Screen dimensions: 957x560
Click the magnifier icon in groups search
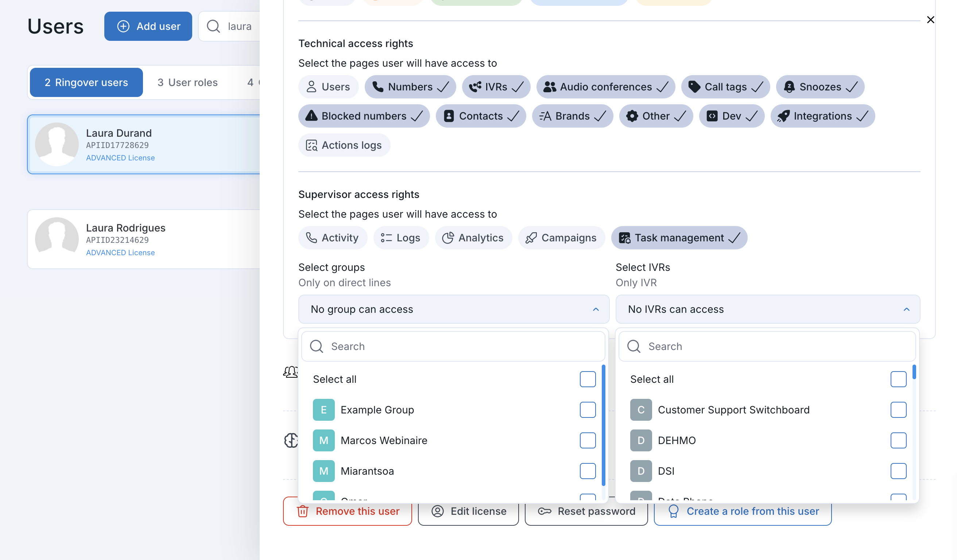tap(316, 347)
